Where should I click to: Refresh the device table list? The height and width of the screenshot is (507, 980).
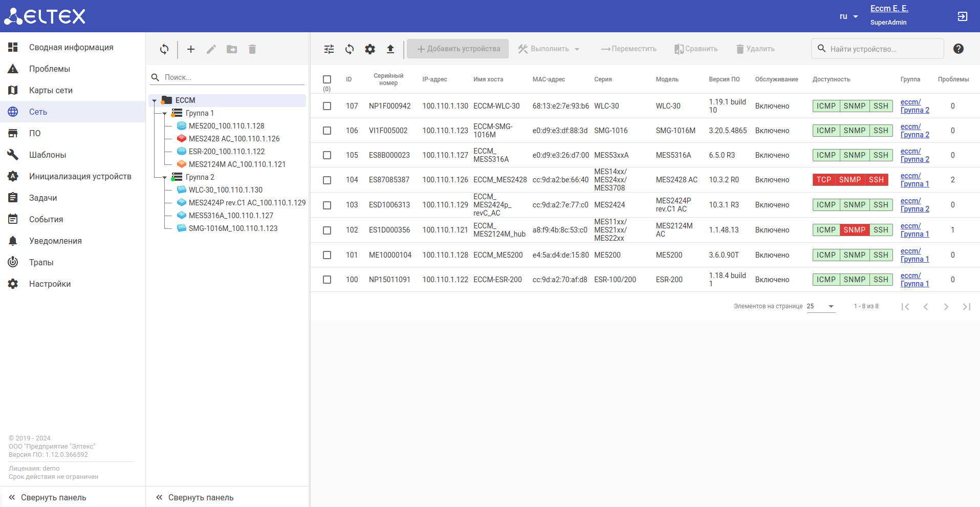tap(350, 49)
